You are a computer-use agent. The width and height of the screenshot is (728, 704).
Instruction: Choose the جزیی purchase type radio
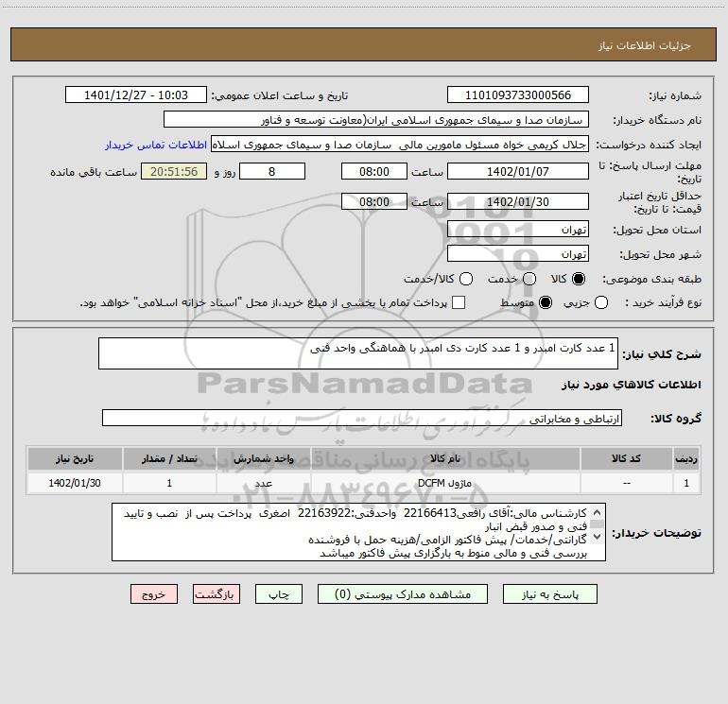pyautogui.click(x=601, y=302)
